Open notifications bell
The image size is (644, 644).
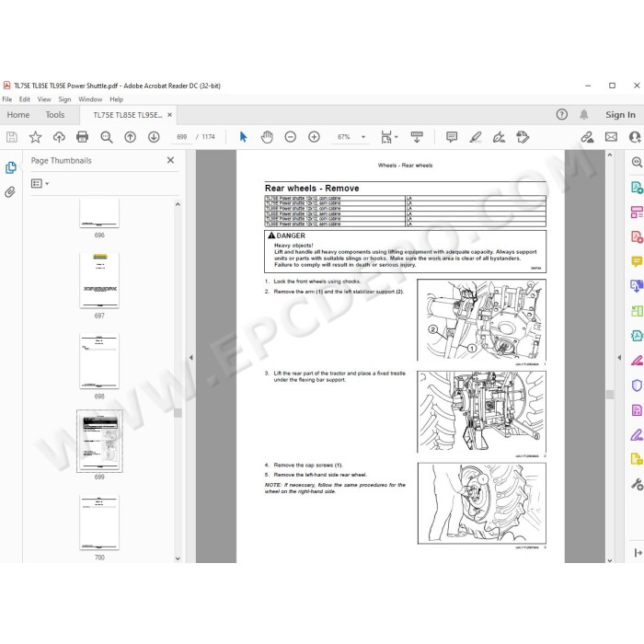pyautogui.click(x=584, y=115)
